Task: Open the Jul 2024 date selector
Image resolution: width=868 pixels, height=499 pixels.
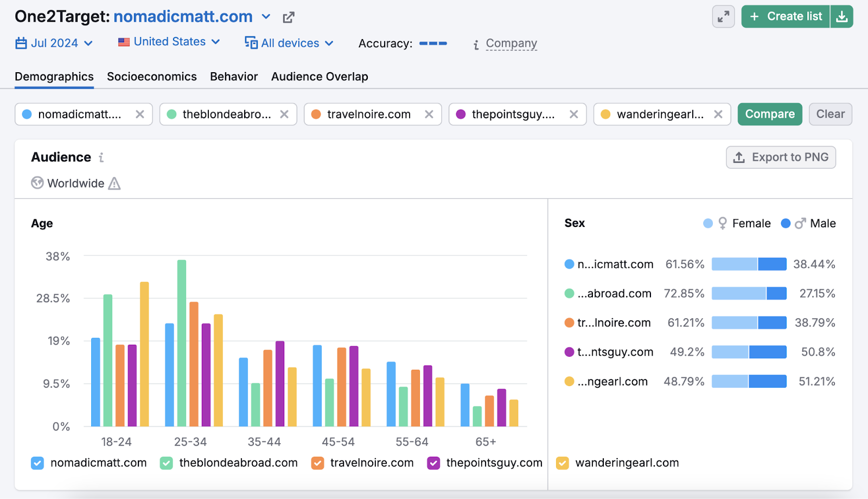Action: 54,43
